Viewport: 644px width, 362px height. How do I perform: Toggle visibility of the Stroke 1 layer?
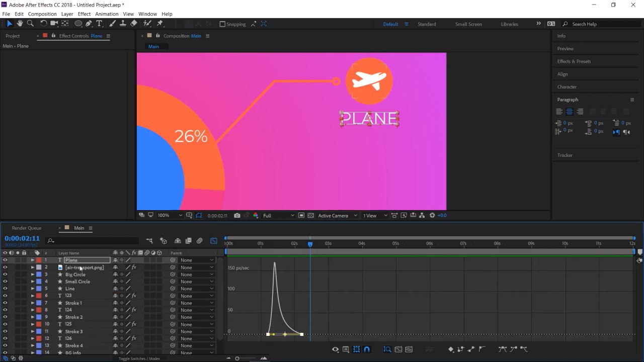click(5, 303)
